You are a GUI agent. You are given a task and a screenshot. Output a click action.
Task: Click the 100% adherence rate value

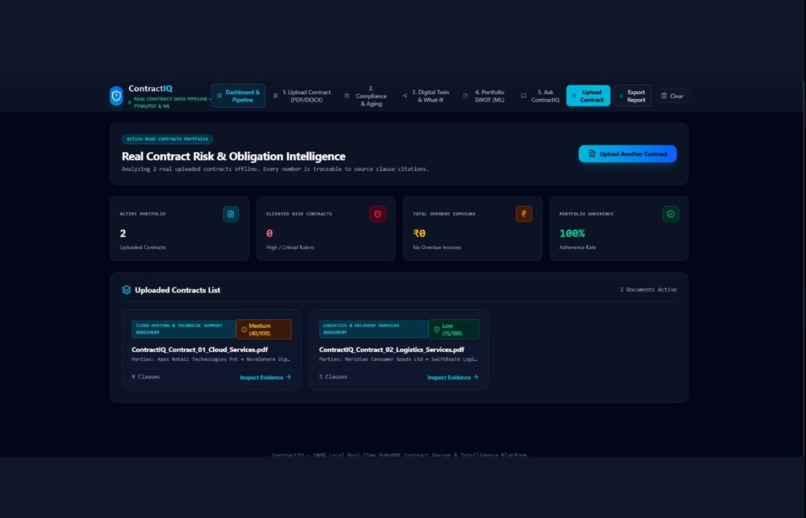click(572, 233)
